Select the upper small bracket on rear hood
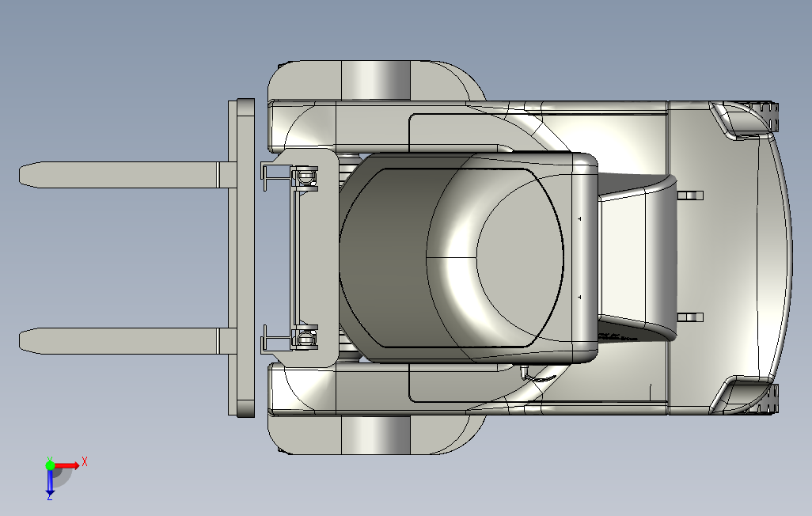Viewport: 812px width, 516px height. click(x=690, y=195)
